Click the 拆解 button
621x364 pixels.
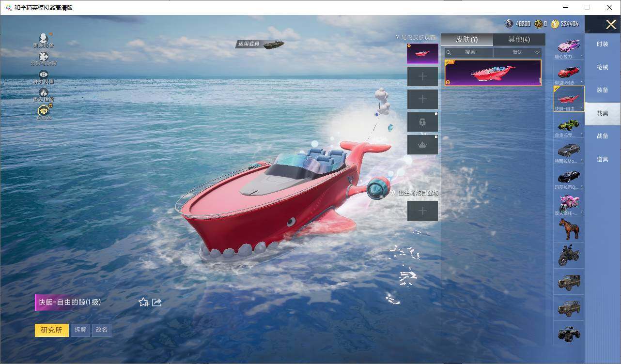[80, 330]
